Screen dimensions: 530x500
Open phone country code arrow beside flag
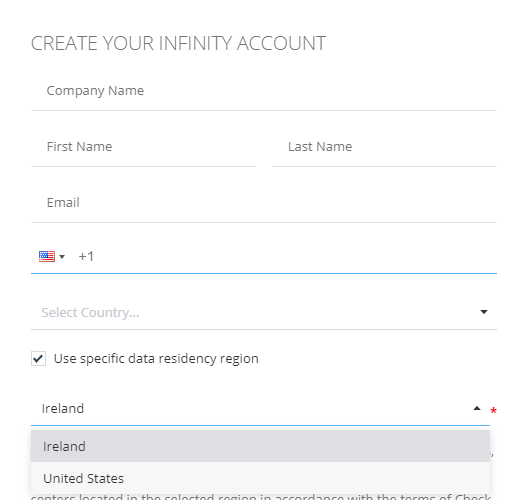tap(62, 257)
